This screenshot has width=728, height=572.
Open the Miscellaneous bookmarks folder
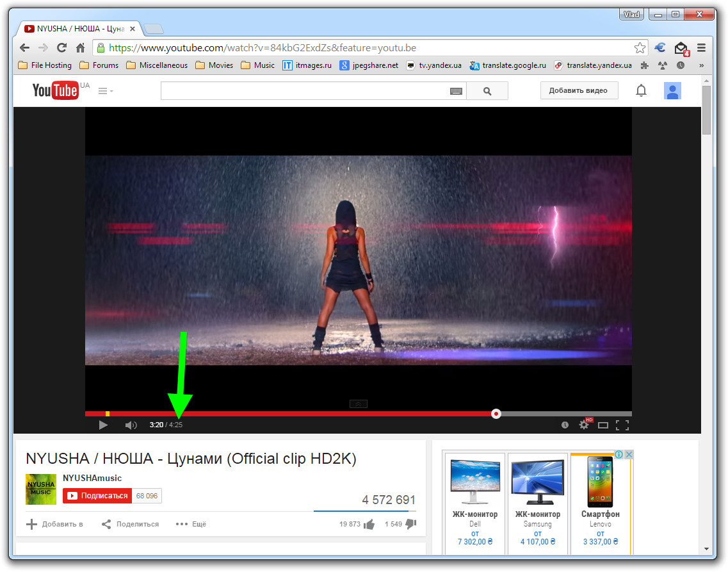tap(157, 65)
